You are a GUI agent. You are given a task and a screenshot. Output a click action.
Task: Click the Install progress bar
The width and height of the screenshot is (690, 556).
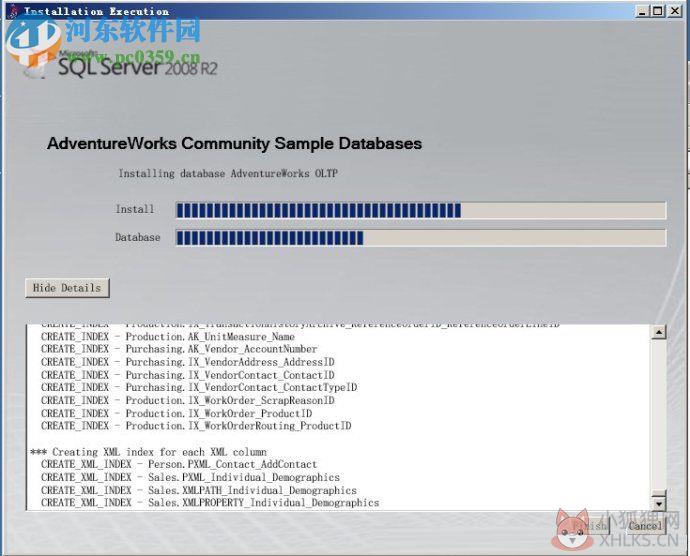pyautogui.click(x=421, y=210)
